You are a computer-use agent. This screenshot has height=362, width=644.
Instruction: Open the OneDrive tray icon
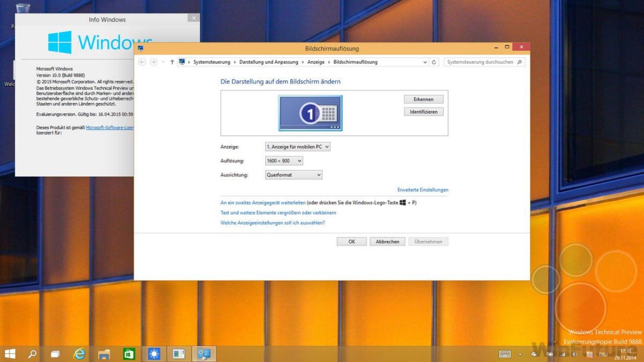pyautogui.click(x=534, y=354)
